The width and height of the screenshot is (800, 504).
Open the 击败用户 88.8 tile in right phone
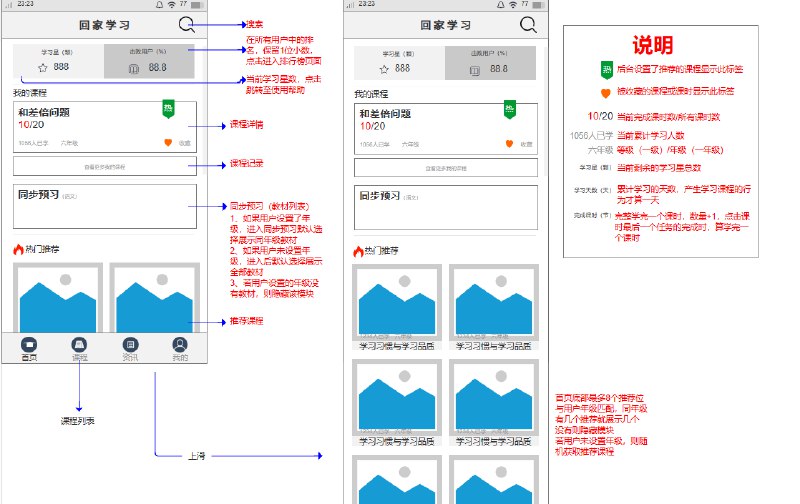coord(490,63)
